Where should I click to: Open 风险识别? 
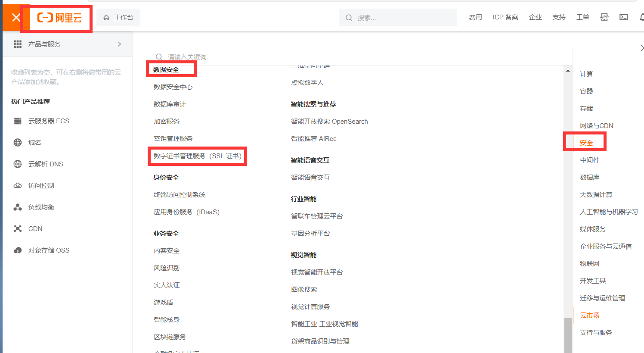click(x=167, y=268)
